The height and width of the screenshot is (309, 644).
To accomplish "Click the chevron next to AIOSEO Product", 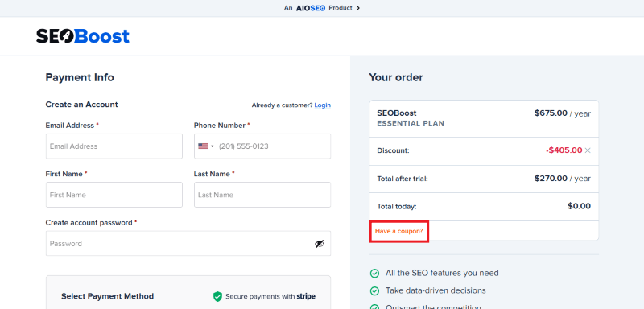I will 357,8.
